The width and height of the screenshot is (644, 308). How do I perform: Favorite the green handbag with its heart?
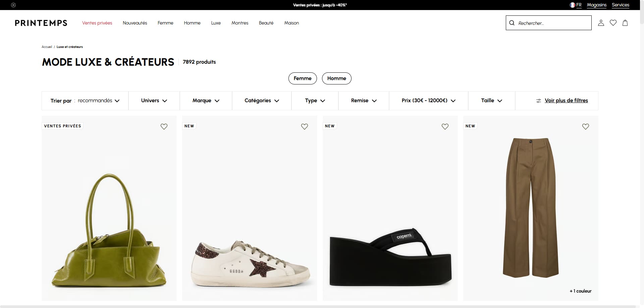[164, 126]
